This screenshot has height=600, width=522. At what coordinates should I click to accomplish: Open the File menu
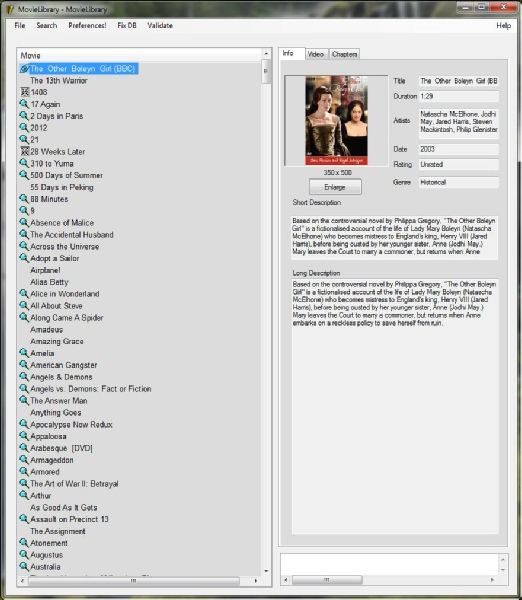pos(20,25)
